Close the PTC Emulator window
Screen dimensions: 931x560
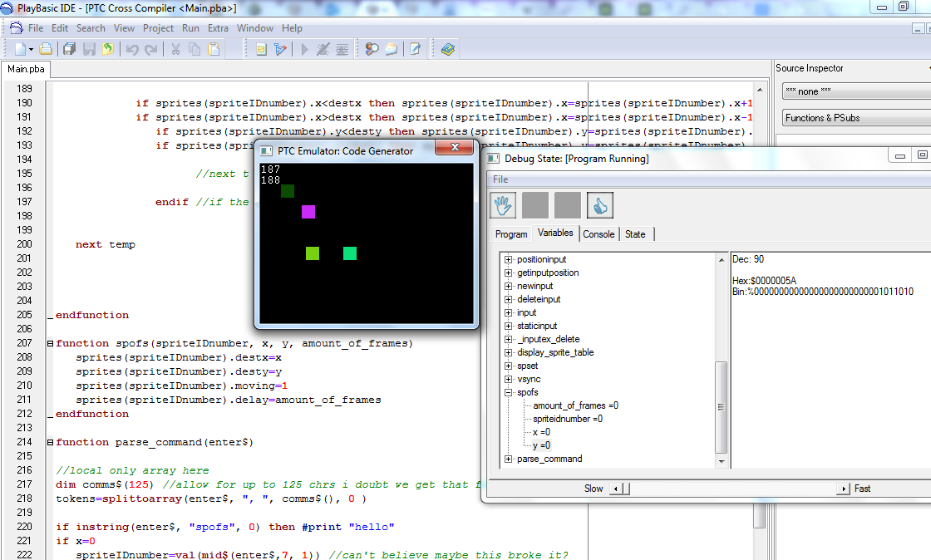456,147
